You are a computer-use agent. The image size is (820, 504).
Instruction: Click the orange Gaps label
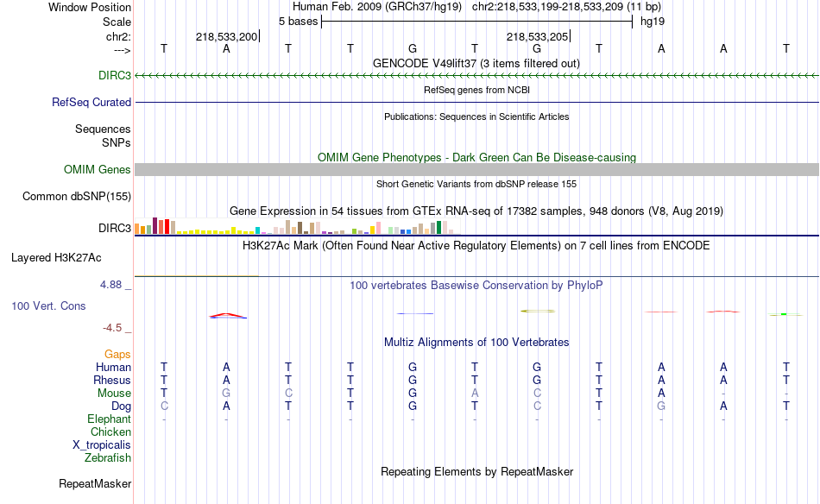pyautogui.click(x=117, y=355)
